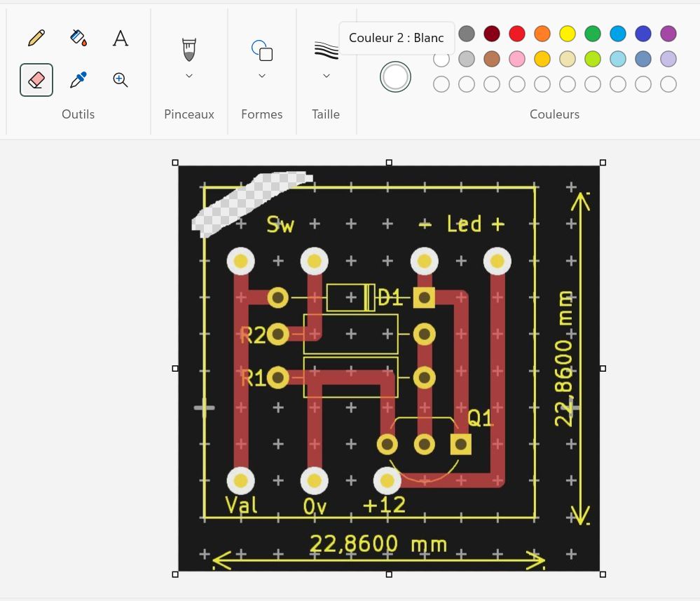This screenshot has height=601, width=700.
Task: Pick the lime green color swatch
Action: [x=592, y=59]
